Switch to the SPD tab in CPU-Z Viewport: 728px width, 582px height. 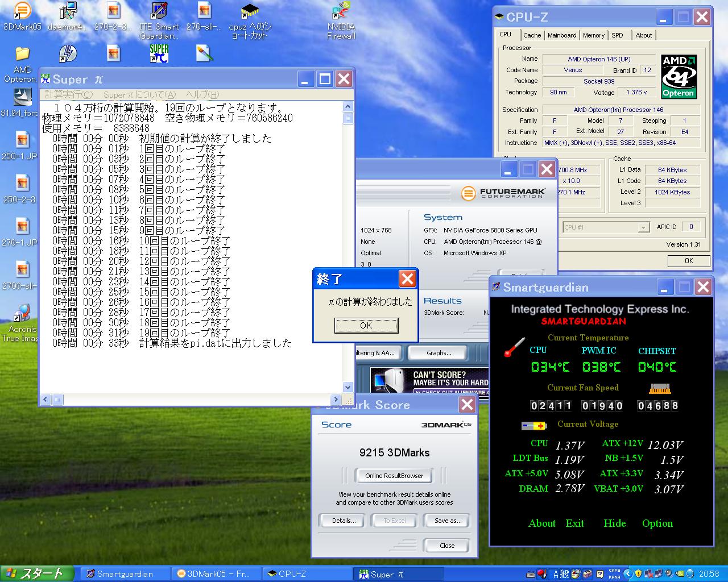pos(618,35)
